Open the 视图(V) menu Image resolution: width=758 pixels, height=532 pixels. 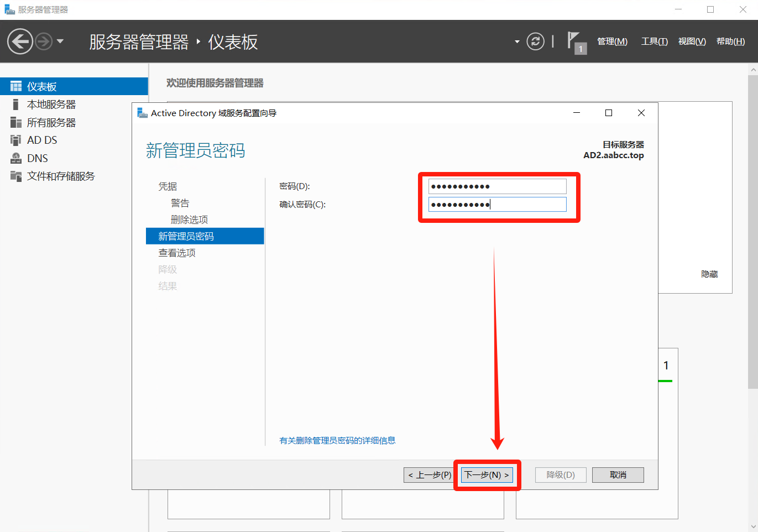tap(692, 41)
